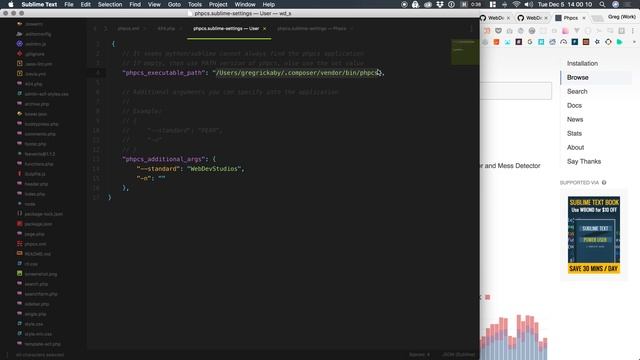Open the Apple menu
Image resolution: width=640 pixels, height=360 pixels.
[11, 4]
